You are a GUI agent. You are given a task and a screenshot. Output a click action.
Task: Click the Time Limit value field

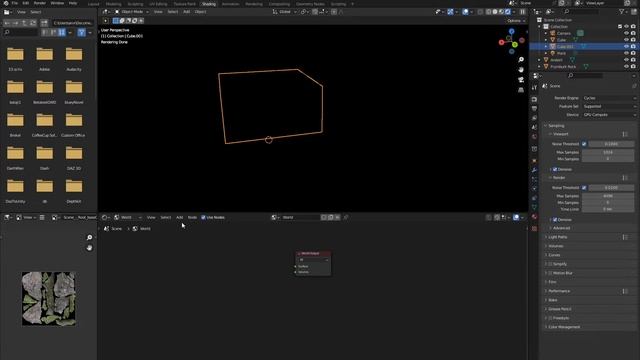coord(608,209)
